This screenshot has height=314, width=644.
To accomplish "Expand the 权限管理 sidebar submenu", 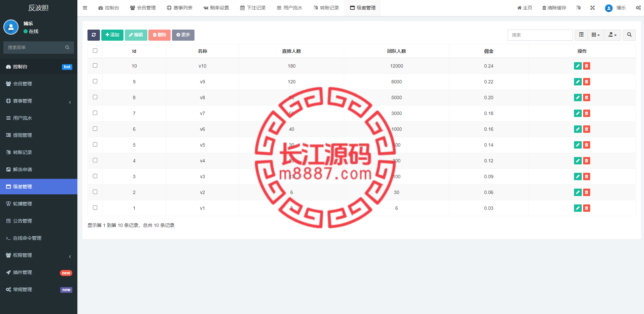I will pos(39,255).
